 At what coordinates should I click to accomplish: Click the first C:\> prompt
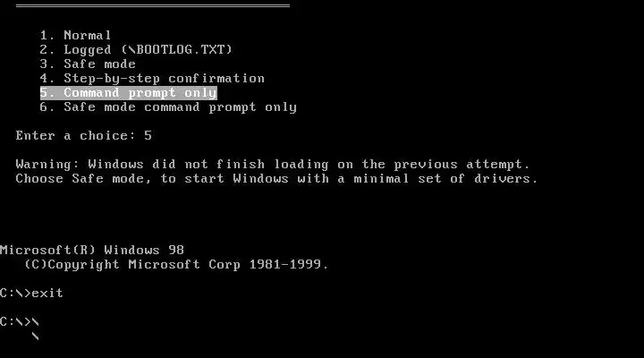[x=15, y=293]
